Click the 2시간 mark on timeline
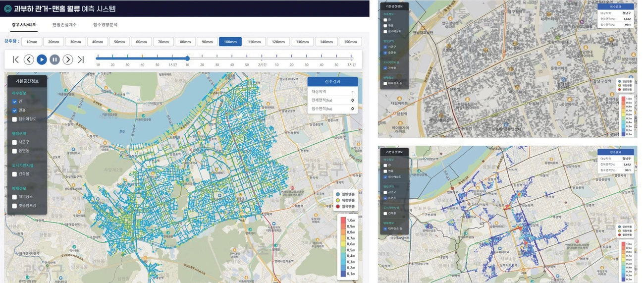The image size is (644, 283). (262, 65)
